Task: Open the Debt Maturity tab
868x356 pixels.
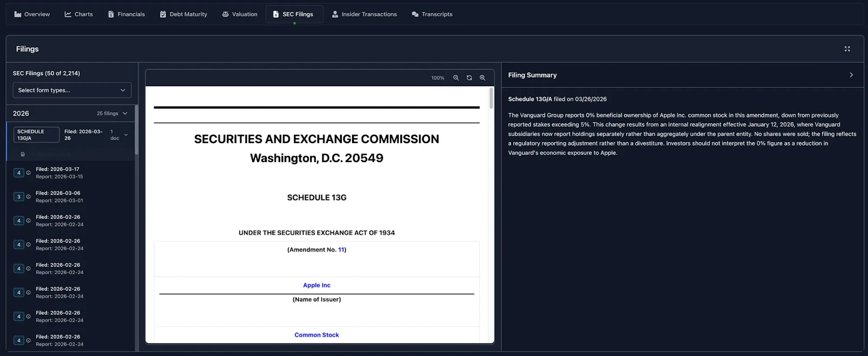Action: [183, 14]
